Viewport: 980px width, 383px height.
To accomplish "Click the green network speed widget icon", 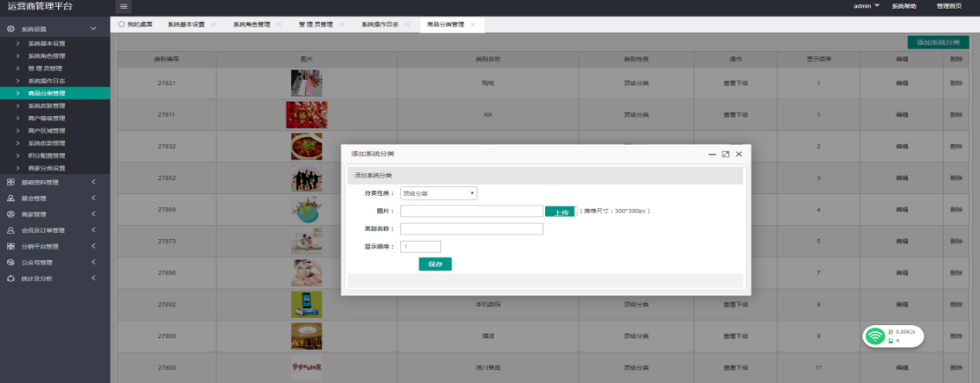I will coord(876,335).
